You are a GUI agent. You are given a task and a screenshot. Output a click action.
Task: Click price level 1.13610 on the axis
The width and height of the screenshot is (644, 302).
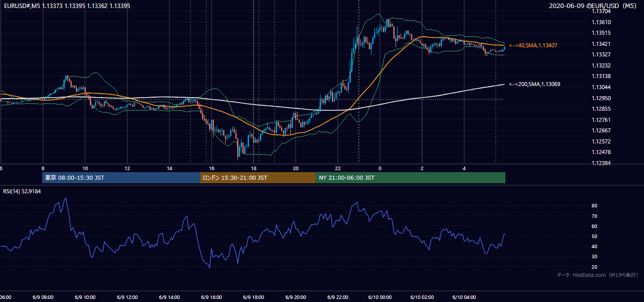click(601, 22)
